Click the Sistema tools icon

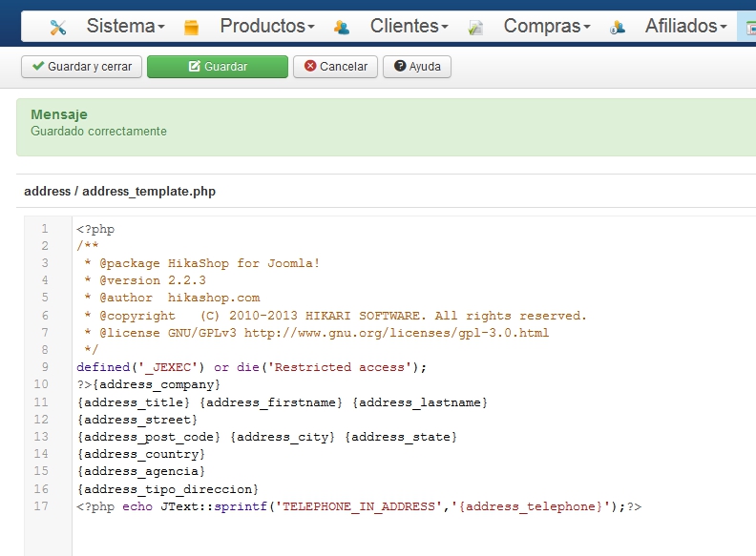(x=59, y=28)
